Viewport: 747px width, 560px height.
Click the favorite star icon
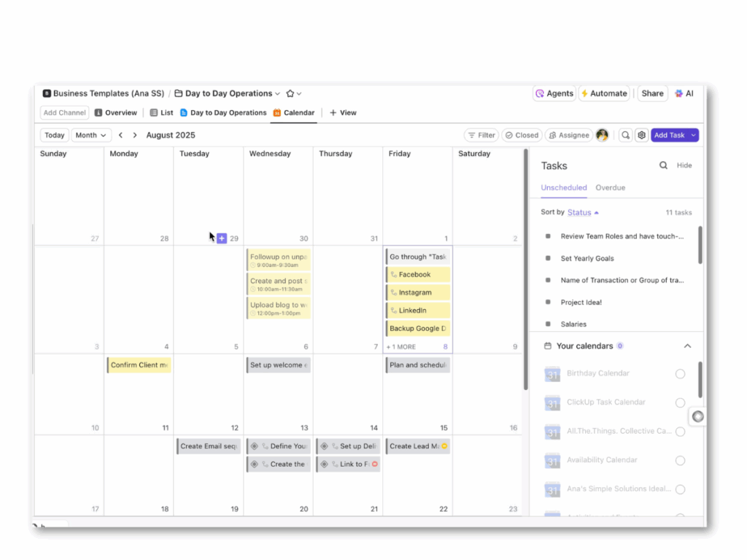pyautogui.click(x=290, y=94)
